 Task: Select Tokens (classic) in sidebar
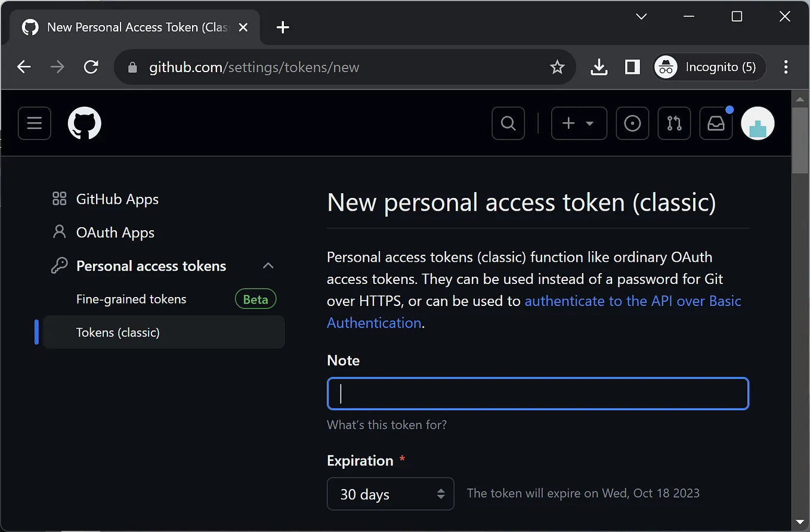pos(118,333)
